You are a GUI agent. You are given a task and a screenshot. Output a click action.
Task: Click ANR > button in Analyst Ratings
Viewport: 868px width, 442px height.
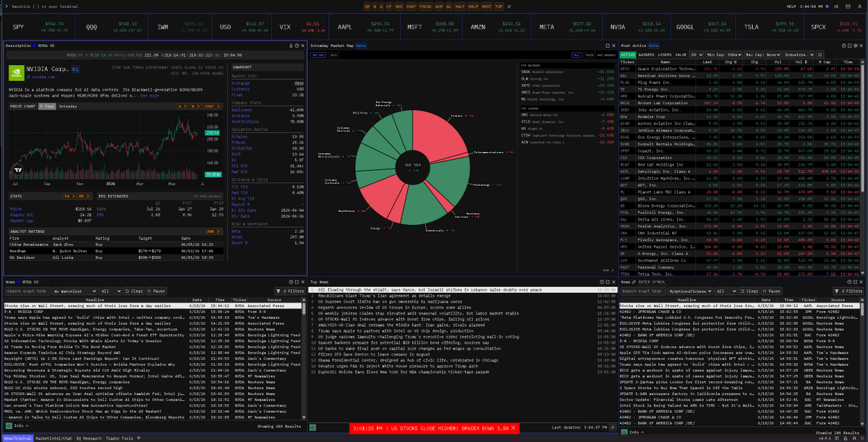pos(213,231)
